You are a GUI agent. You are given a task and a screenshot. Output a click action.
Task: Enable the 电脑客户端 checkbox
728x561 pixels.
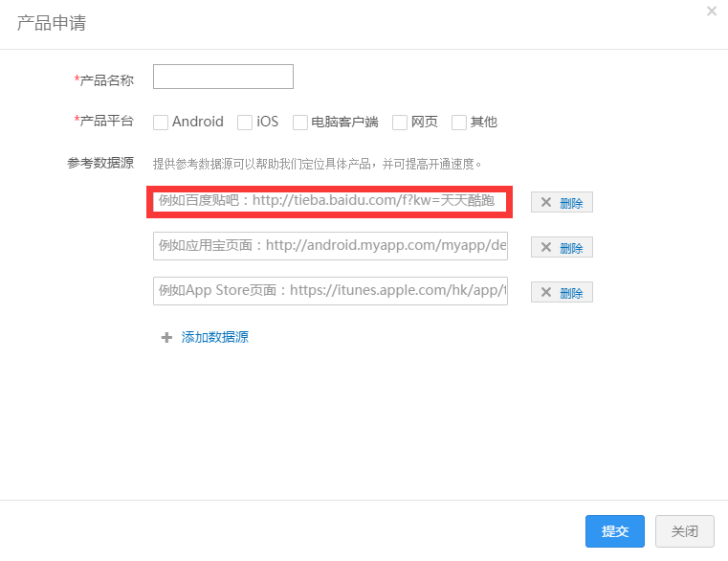[300, 123]
